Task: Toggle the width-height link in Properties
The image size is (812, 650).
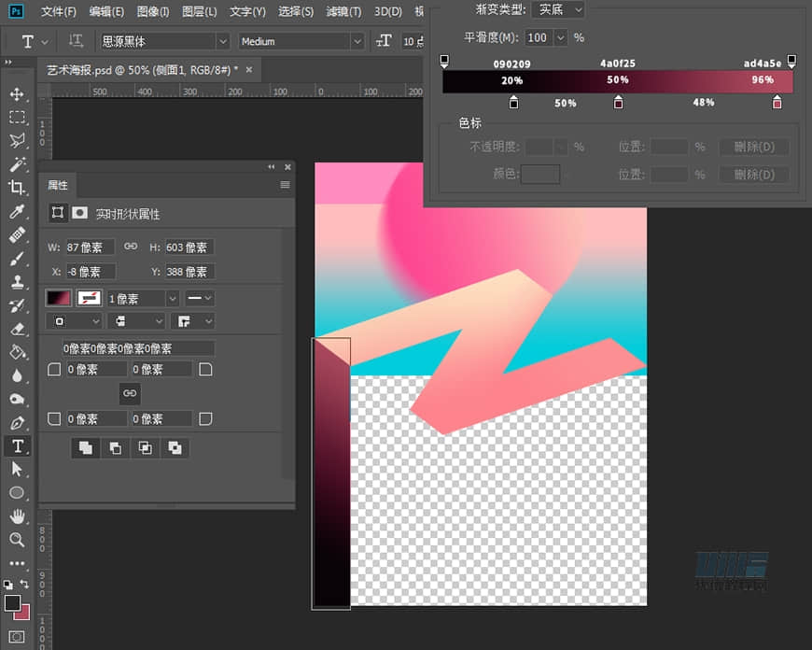Action: (x=131, y=247)
